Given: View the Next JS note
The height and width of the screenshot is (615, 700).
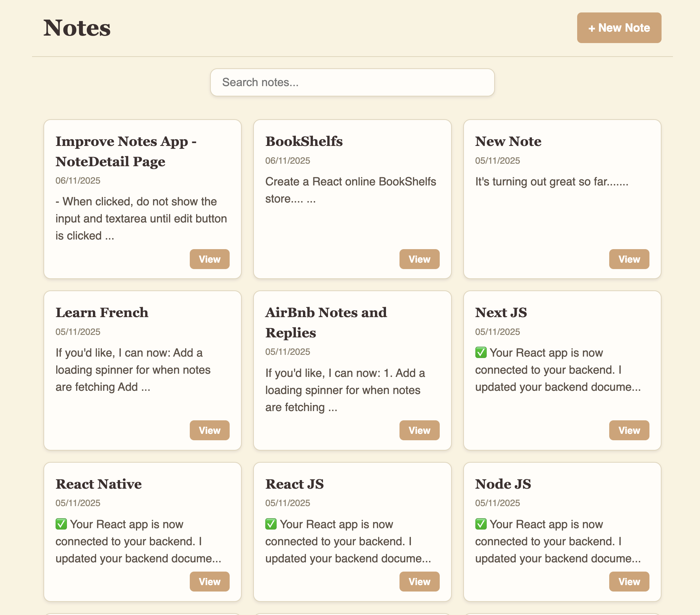Looking at the screenshot, I should click(629, 430).
